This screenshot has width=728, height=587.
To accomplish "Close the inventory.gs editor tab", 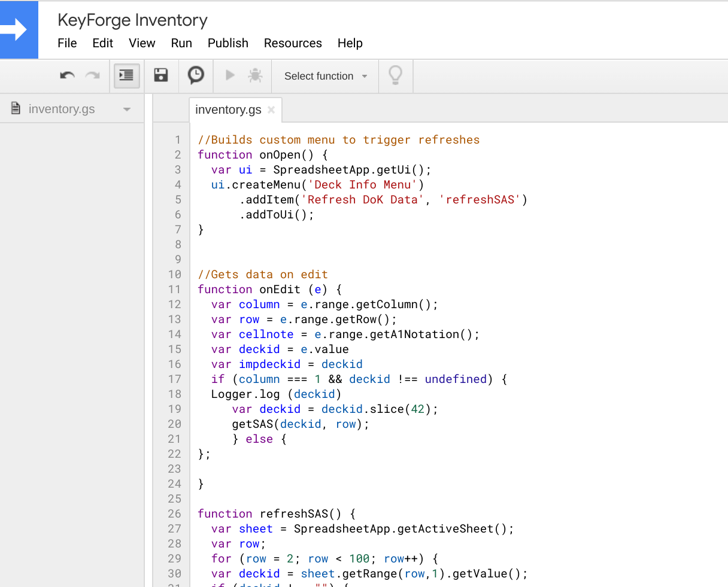I will [271, 110].
